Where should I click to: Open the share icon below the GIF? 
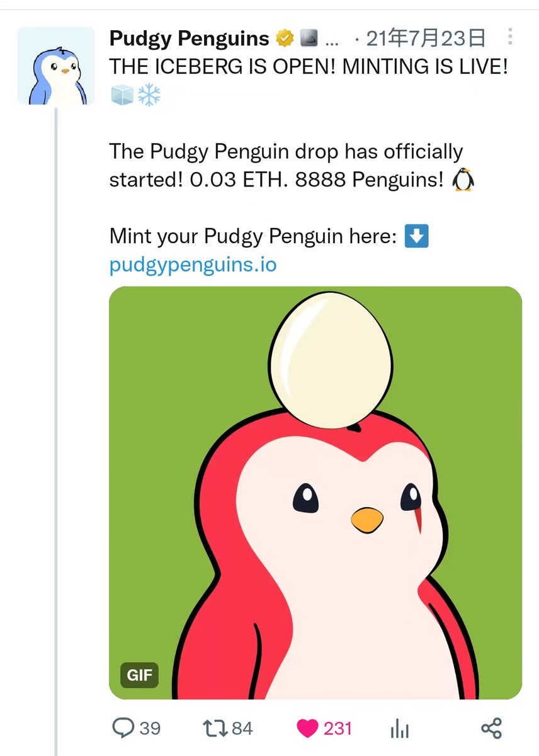pyautogui.click(x=491, y=728)
